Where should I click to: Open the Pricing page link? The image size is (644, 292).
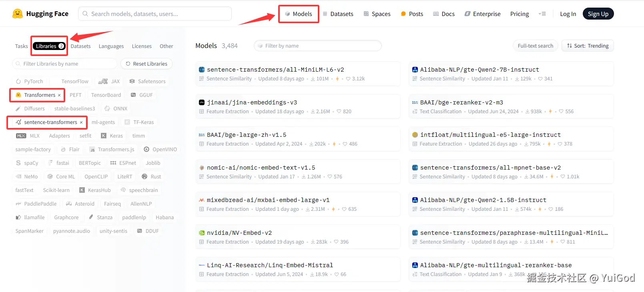[x=520, y=14]
